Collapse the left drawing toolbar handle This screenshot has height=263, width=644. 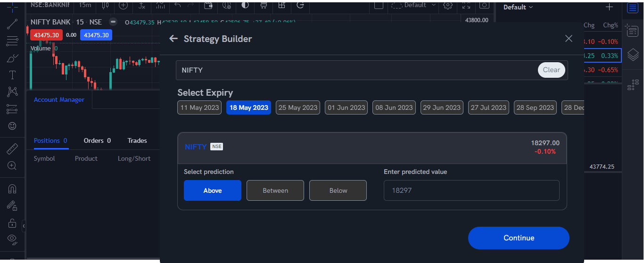pyautogui.click(x=24, y=227)
